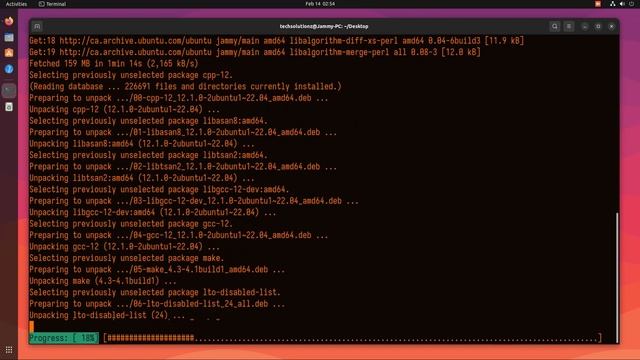
Task: Click the 'Unpacking libgcc-12-dev:amd64' line
Action: click(152, 212)
